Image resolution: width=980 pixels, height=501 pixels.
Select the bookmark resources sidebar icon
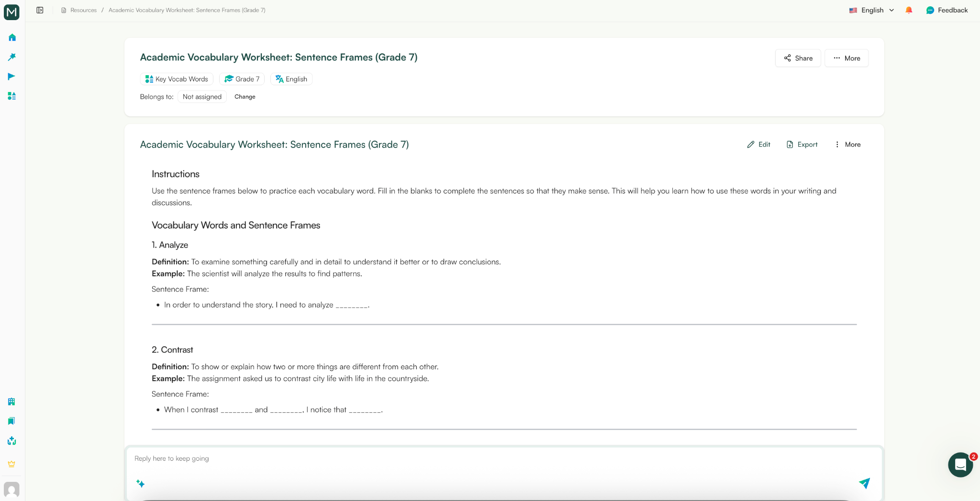[x=11, y=421]
